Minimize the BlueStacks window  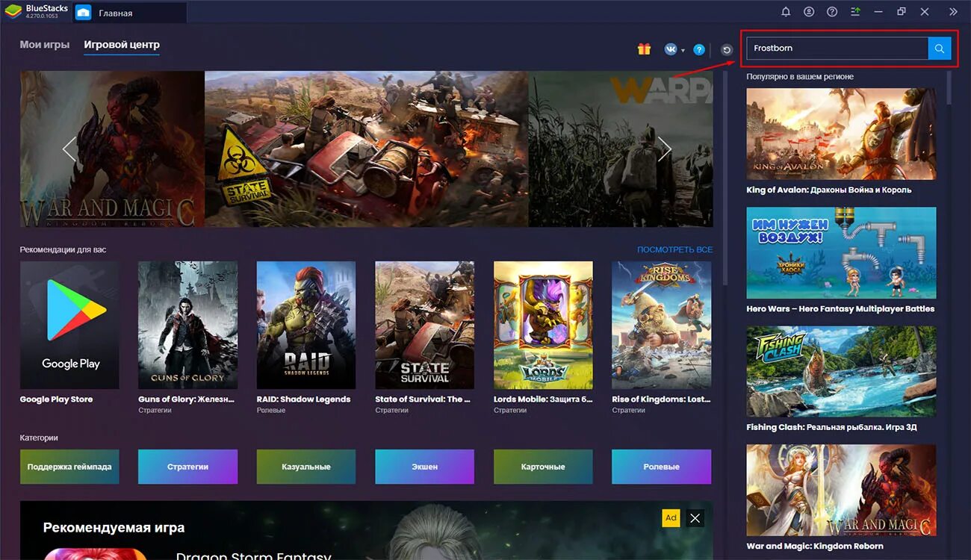[878, 12]
